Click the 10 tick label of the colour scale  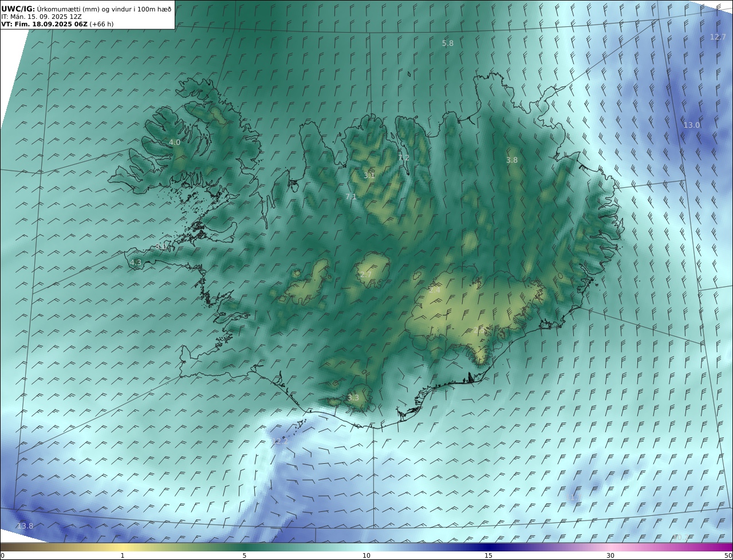tap(366, 555)
